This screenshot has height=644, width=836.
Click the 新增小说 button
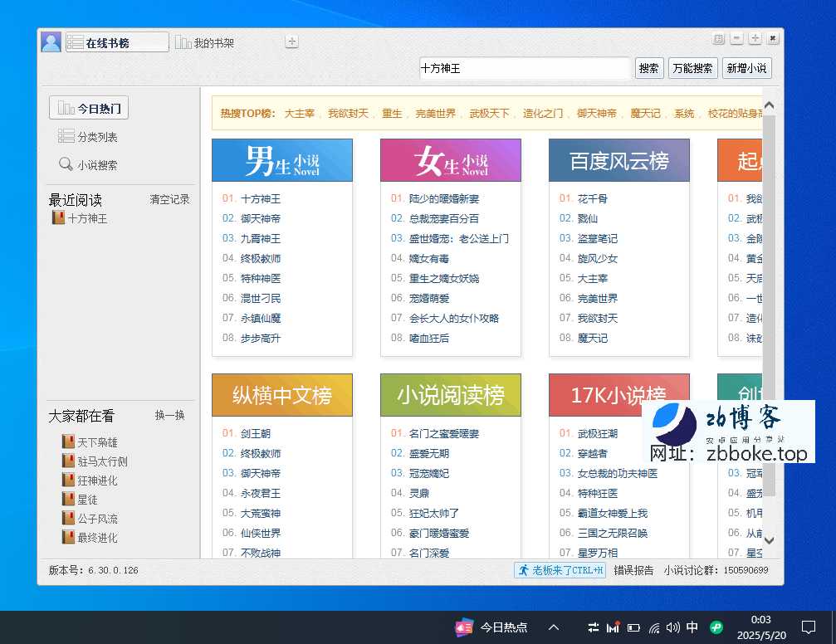point(746,68)
